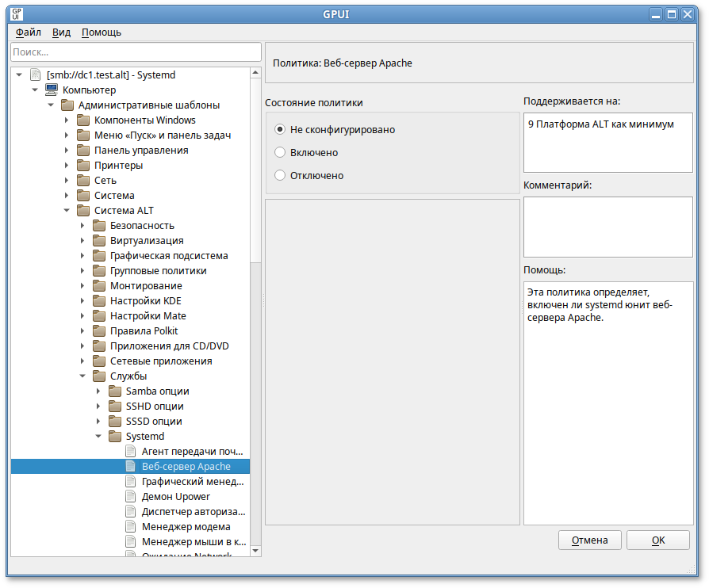Click the folder icon next to Принтеры
Screen dimensions: 709x588
83,166
